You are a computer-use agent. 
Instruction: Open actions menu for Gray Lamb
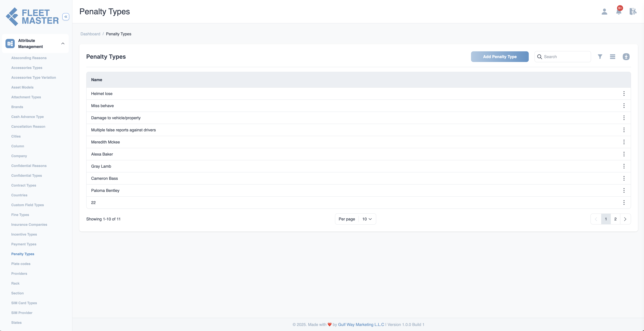[x=624, y=166]
